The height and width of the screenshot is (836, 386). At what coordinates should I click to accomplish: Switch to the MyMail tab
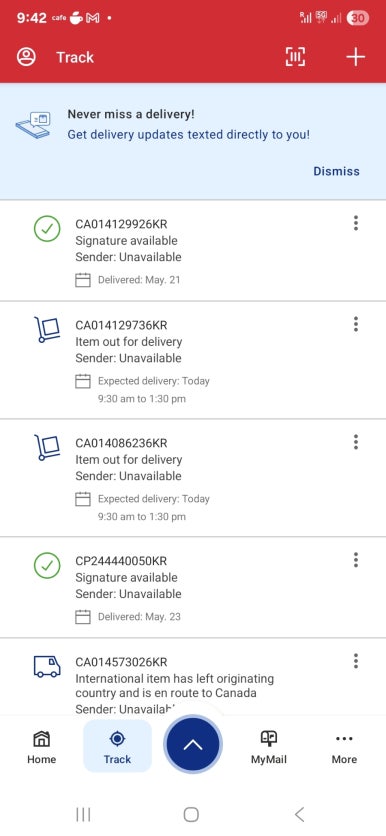pyautogui.click(x=269, y=746)
